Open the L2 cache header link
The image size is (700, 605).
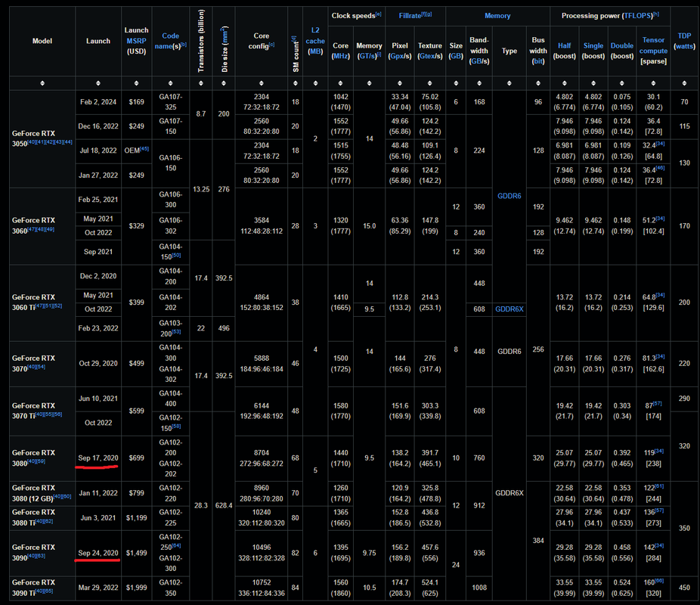(x=315, y=36)
